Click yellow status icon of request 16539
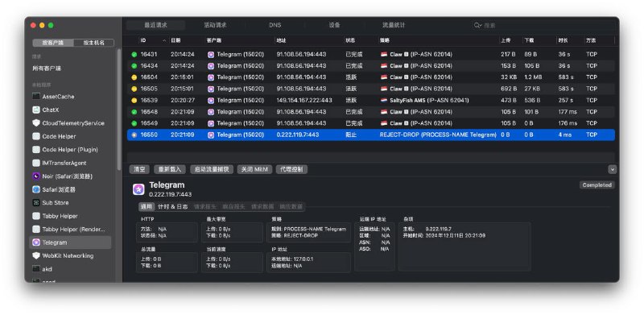Screen dimensions: 644x315 pyautogui.click(x=134, y=101)
